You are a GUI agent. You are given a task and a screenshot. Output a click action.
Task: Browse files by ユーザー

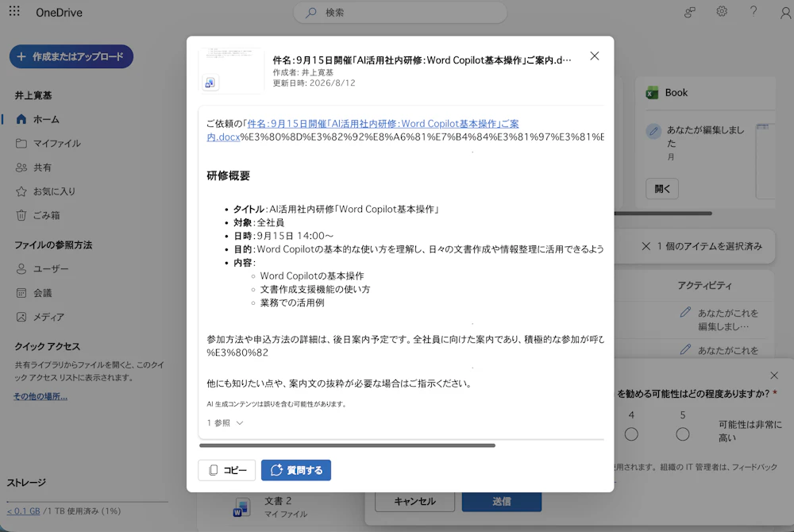(x=51, y=269)
